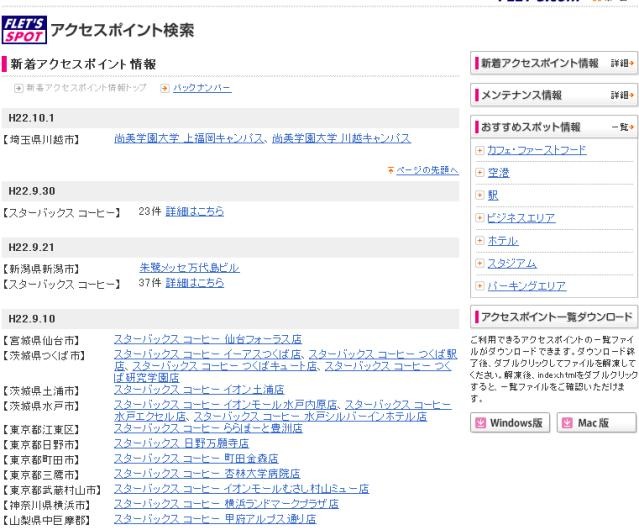Click plus icon next to パーキングエリア

[480, 286]
